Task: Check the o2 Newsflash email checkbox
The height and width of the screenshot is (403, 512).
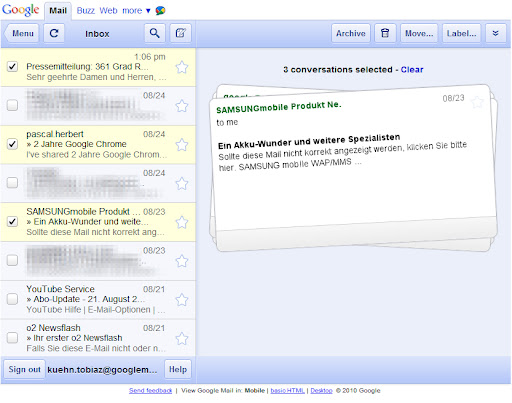Action: [12, 338]
